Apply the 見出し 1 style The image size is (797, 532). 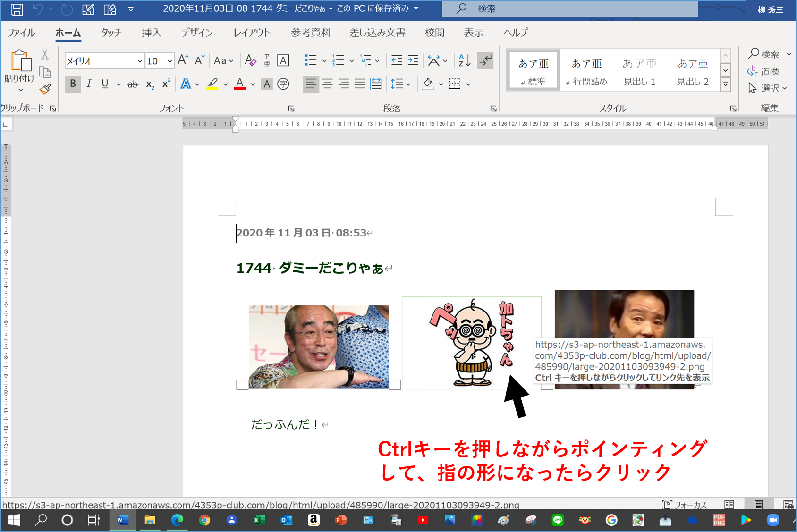click(639, 70)
